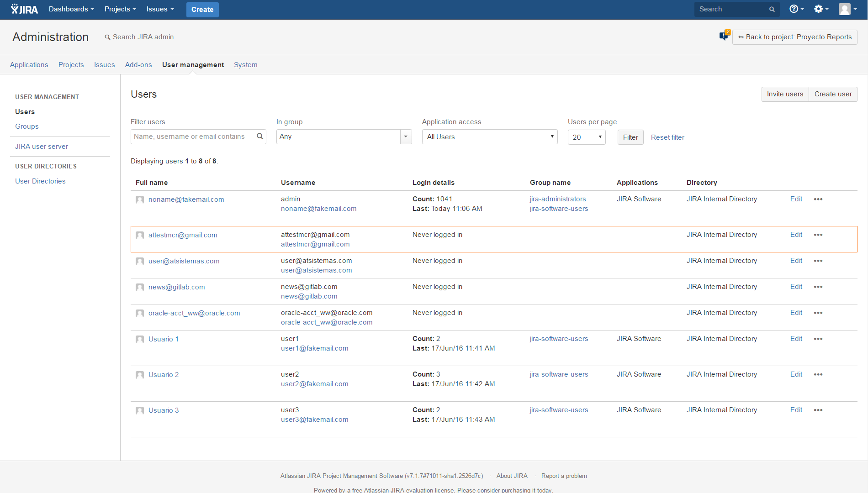Screen dimensions: 868x493
Task: Open more actions for user1 row
Action: coord(818,339)
